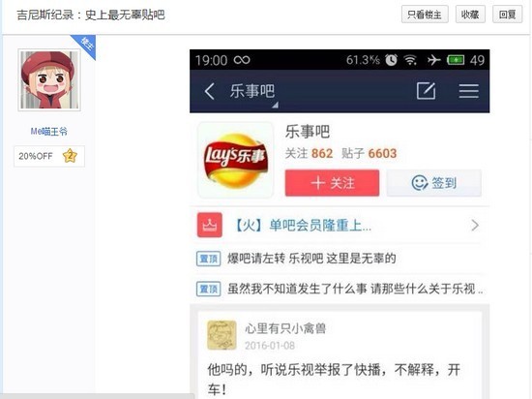Click the red crown member icon
Image resolution: width=532 pixels, height=399 pixels.
tap(210, 225)
